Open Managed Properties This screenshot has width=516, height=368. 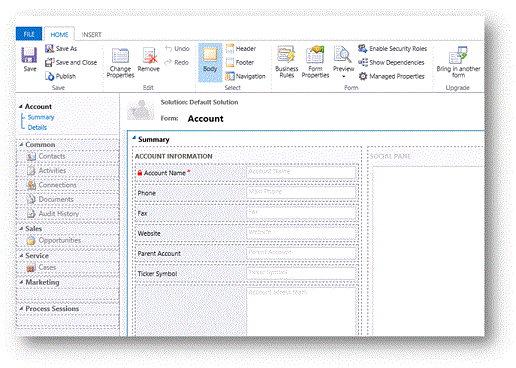[391, 76]
